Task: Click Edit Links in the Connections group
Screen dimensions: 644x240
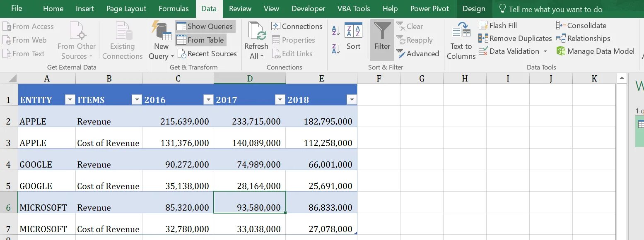Action: (292, 53)
